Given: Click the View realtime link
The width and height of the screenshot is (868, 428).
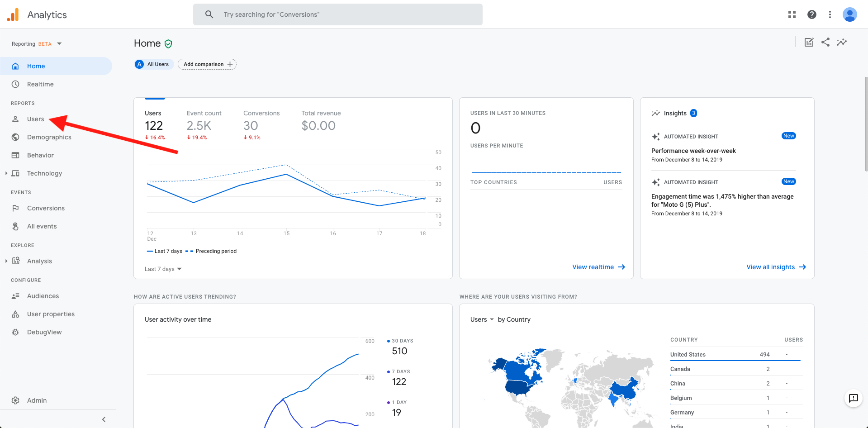Looking at the screenshot, I should pos(598,267).
